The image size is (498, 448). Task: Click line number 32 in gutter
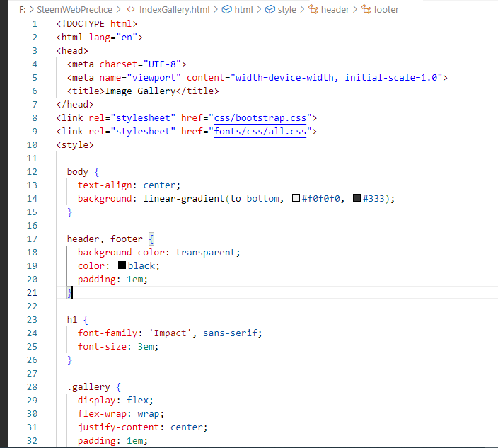point(32,441)
